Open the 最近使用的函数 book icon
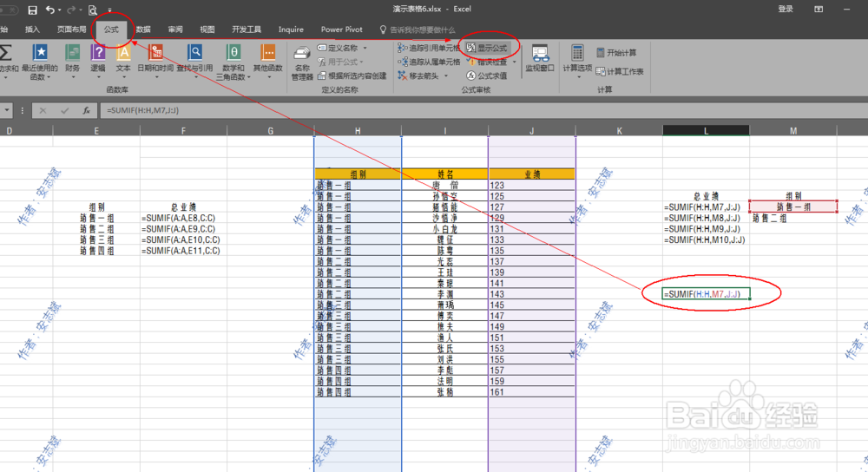Image resolution: width=868 pixels, height=472 pixels. 40,53
